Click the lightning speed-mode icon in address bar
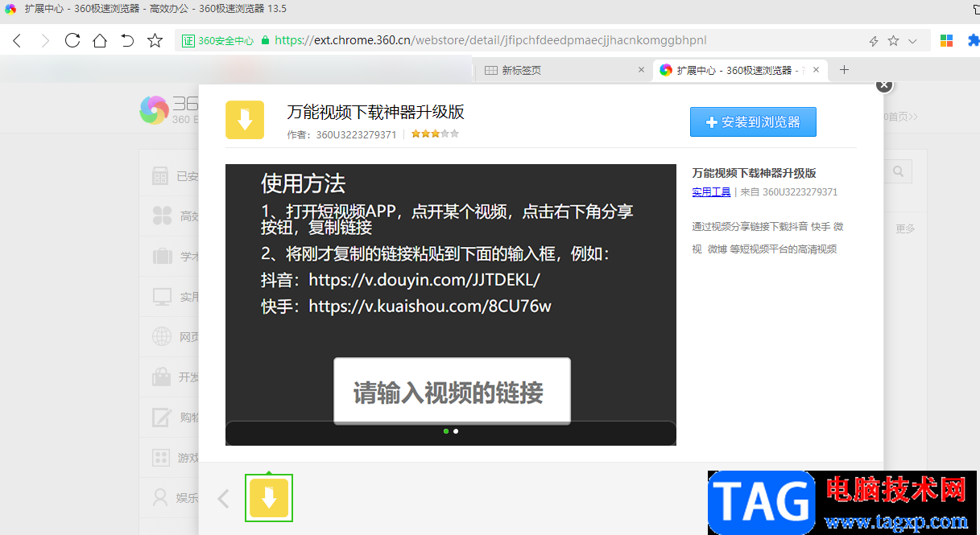Screen dimensions: 980x535 (874, 41)
